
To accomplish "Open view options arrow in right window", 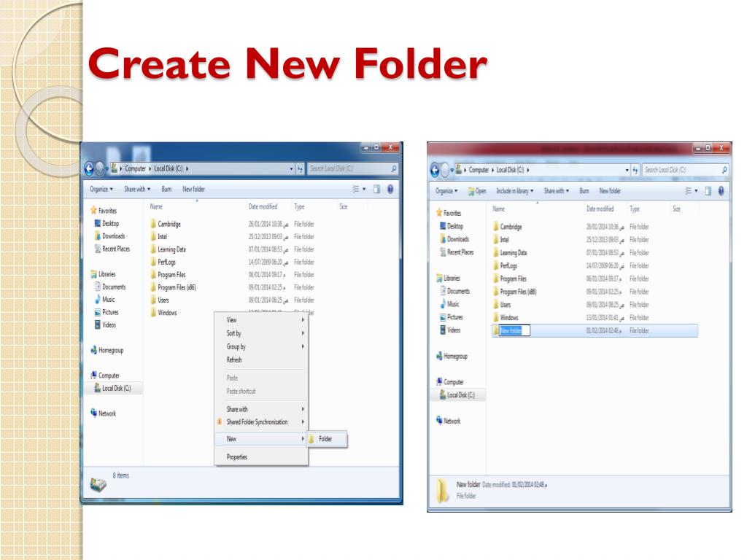I will (x=696, y=191).
